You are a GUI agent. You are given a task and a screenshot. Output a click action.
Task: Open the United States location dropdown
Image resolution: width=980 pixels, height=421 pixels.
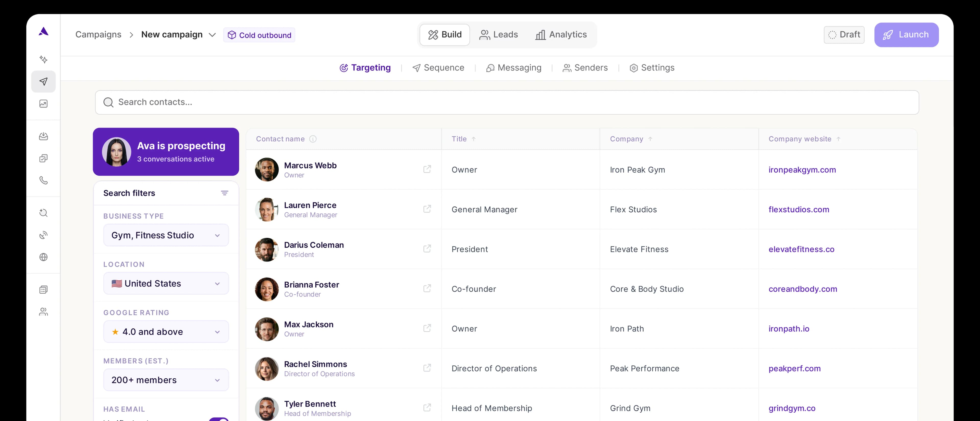click(x=166, y=284)
